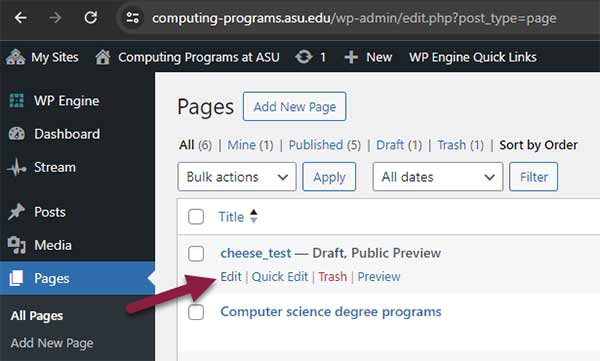This screenshot has height=361, width=600.
Task: Click Quick Edit under cheese_test
Action: click(280, 276)
